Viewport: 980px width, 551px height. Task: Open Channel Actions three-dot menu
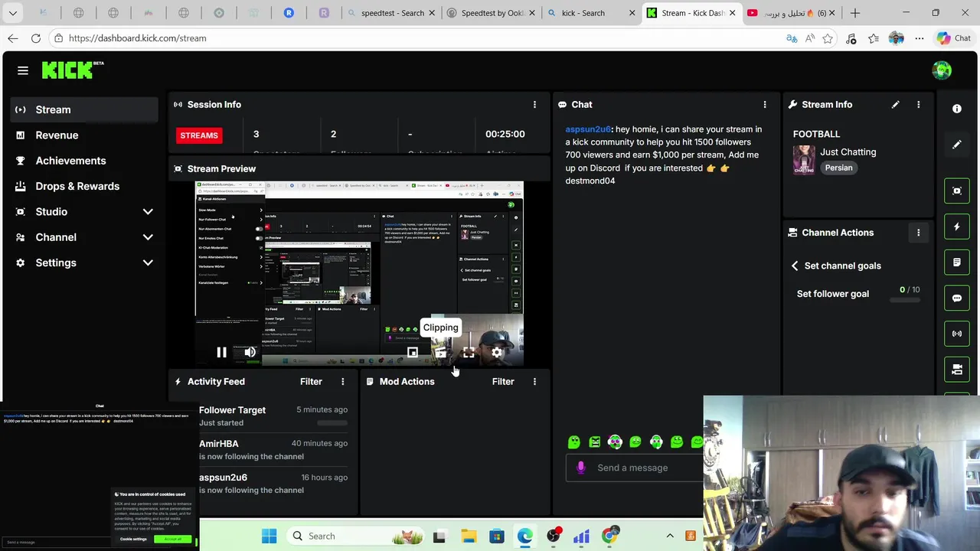tap(918, 233)
